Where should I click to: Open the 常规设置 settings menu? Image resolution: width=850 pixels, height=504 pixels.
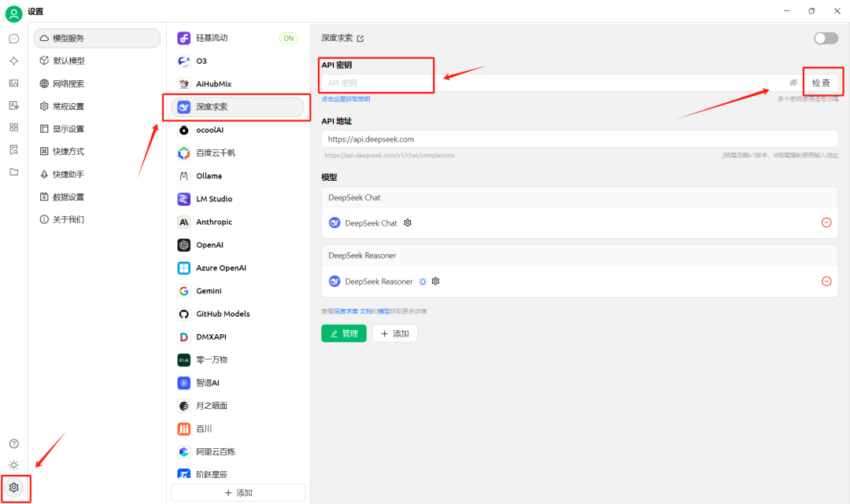(97, 107)
